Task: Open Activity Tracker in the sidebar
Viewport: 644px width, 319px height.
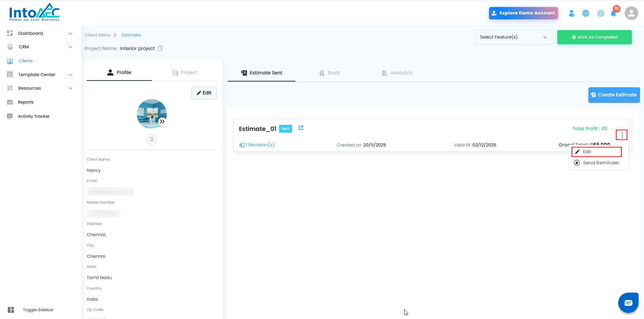Action: coord(34,116)
